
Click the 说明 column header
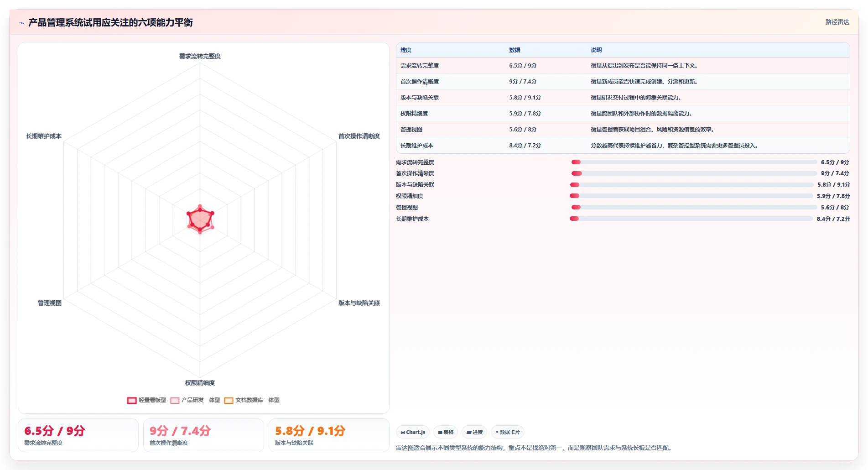[596, 50]
